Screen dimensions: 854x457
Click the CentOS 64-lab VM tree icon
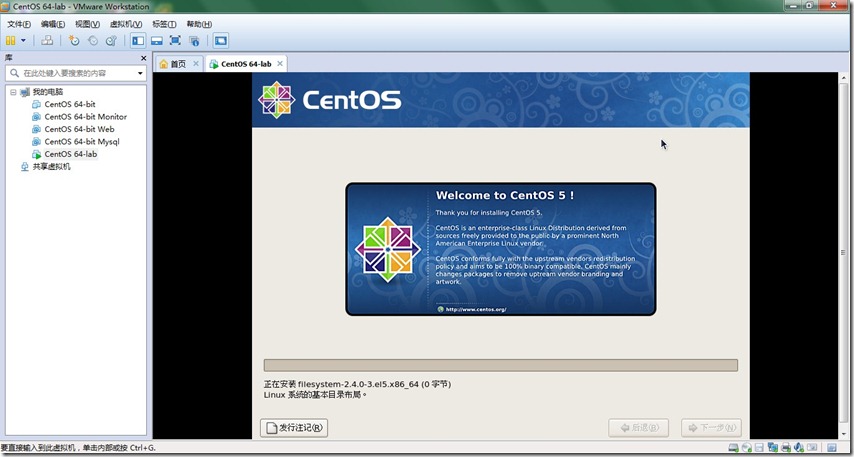click(36, 154)
